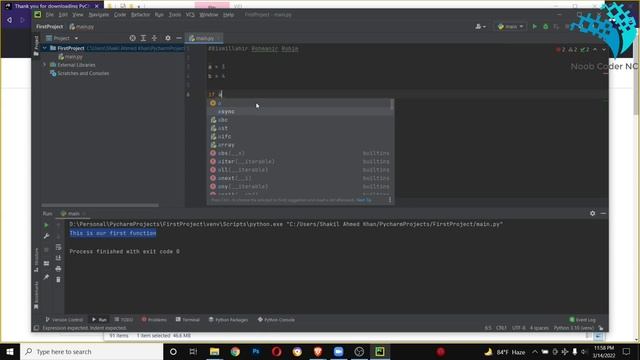
Task: Open Version Control tool window
Action: pyautogui.click(x=64, y=320)
